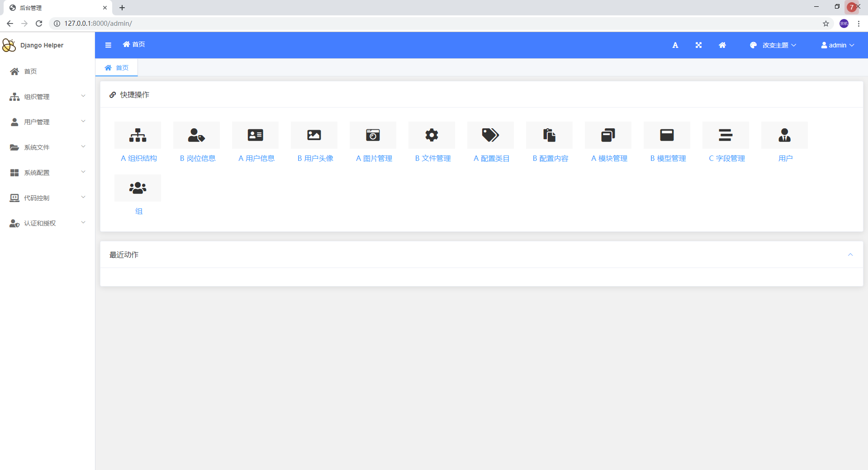Open the 改变主题 theme dropdown
The image size is (868, 470).
pyautogui.click(x=773, y=45)
